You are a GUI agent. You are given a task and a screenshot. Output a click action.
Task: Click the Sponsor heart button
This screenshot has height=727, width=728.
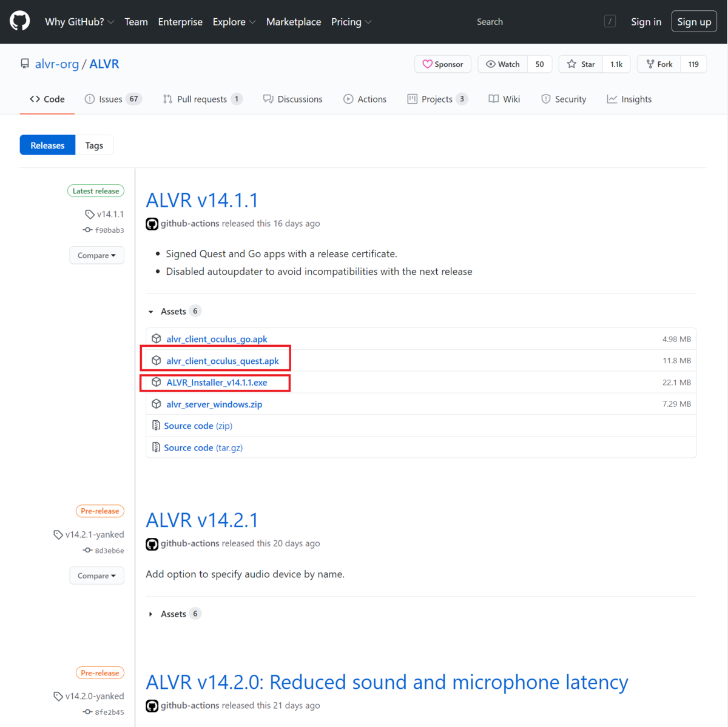point(443,64)
